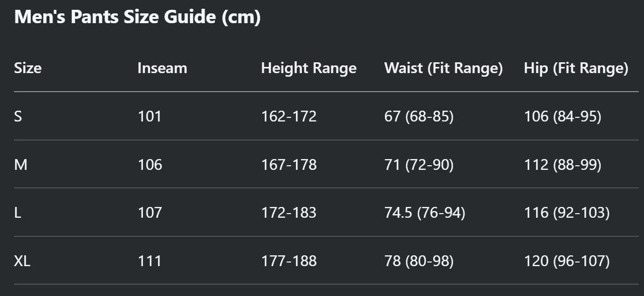Screen dimensions: 644x296
Task: Click the Height Range column header
Action: point(309,68)
